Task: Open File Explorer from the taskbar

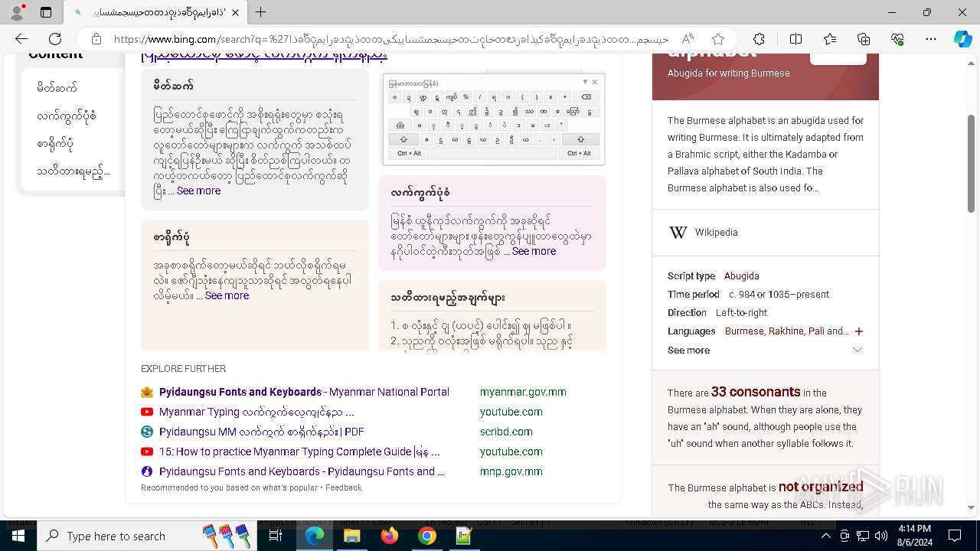Action: coord(351,536)
